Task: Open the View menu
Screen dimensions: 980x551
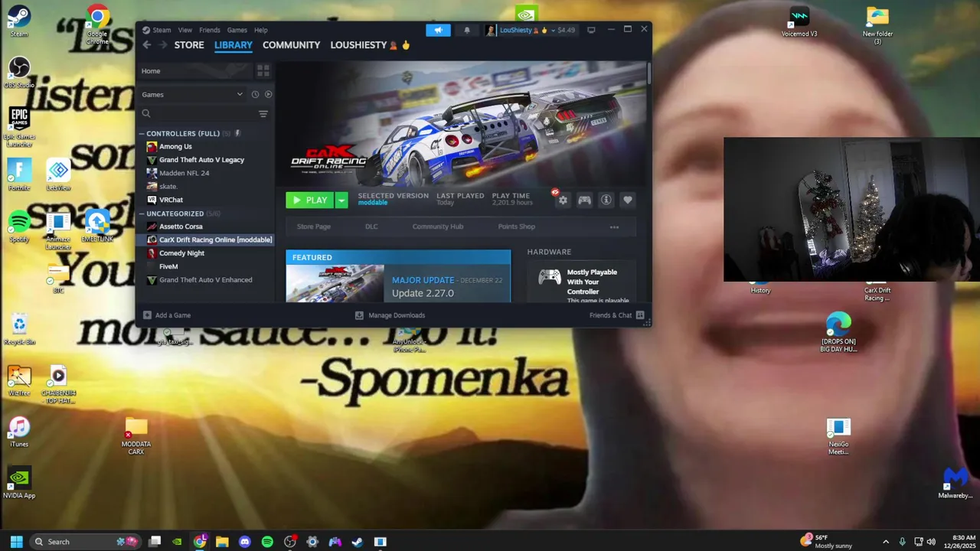Action: (x=185, y=30)
